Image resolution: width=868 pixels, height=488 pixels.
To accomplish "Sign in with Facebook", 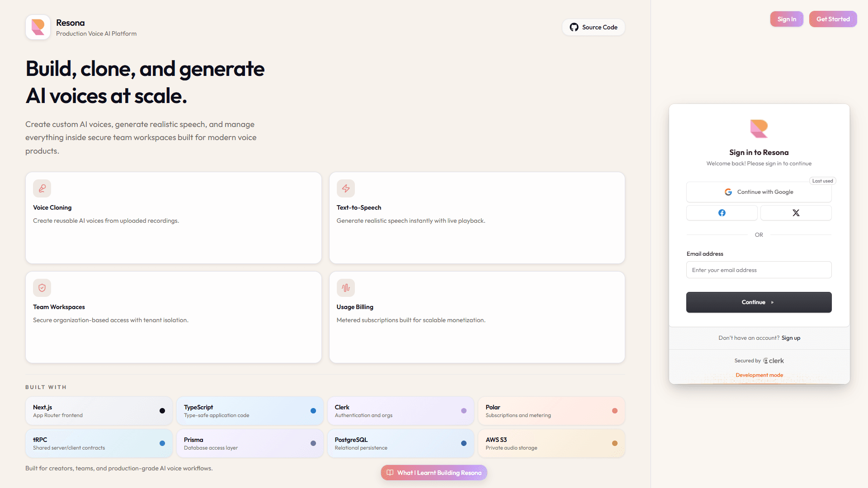I will click(722, 213).
